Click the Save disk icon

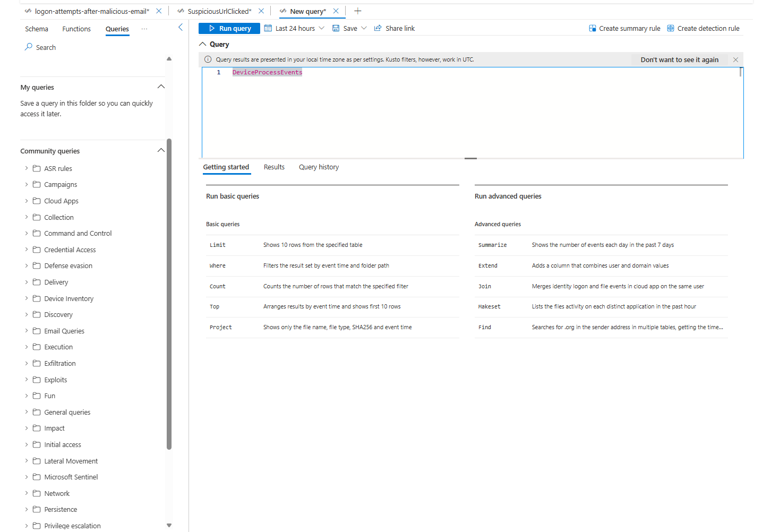[336, 29]
